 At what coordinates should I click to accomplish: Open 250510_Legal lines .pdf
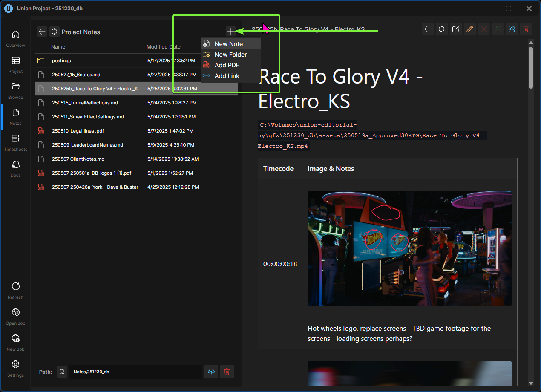[136, 131]
